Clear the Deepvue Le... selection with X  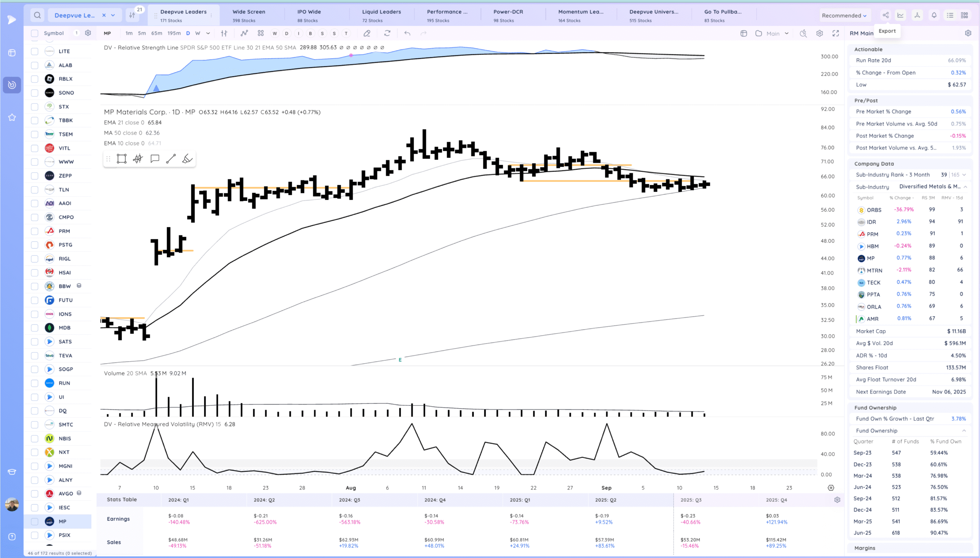tap(103, 15)
